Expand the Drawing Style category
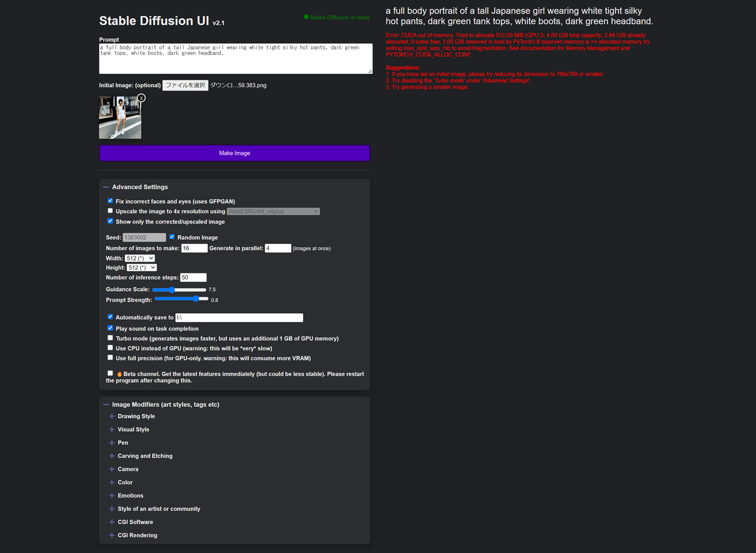Image resolution: width=756 pixels, height=553 pixels. click(x=112, y=417)
